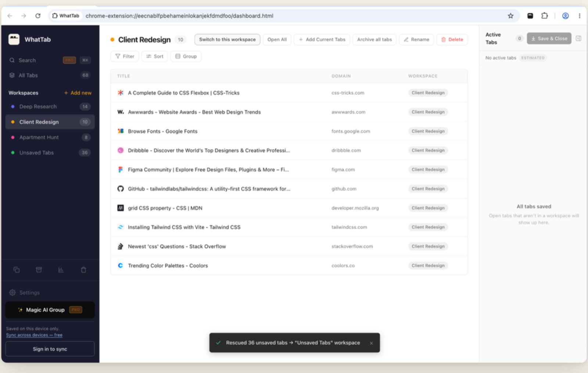Open 'Trending Color Palettes - Coolors' row
The width and height of the screenshot is (588, 373).
289,265
